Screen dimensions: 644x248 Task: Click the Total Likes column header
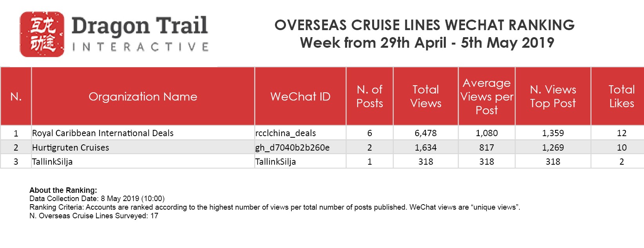tap(621, 96)
